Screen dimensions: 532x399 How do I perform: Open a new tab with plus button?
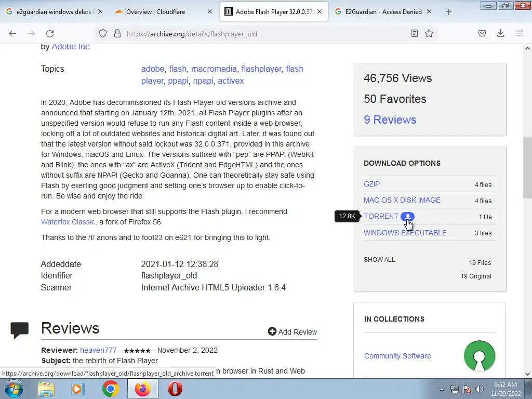tap(448, 12)
